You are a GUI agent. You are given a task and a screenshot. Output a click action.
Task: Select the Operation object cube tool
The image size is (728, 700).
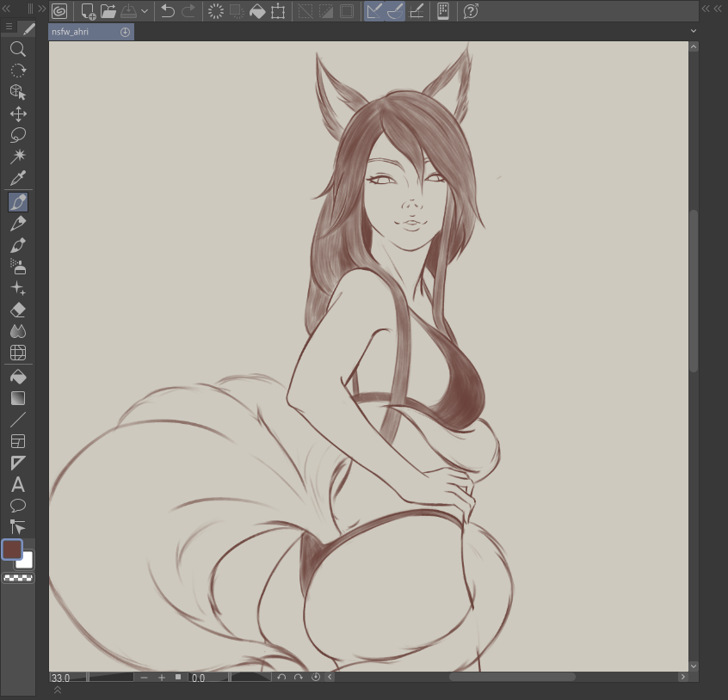coord(18,92)
